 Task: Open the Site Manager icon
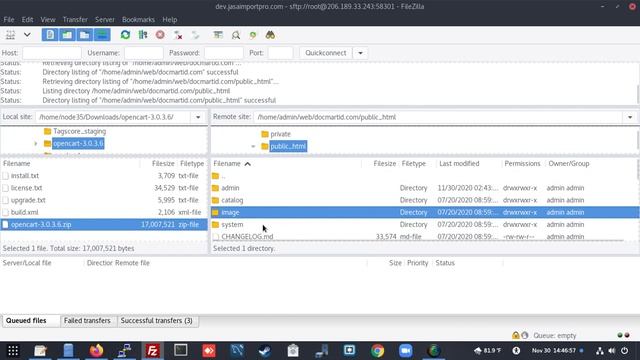10,35
